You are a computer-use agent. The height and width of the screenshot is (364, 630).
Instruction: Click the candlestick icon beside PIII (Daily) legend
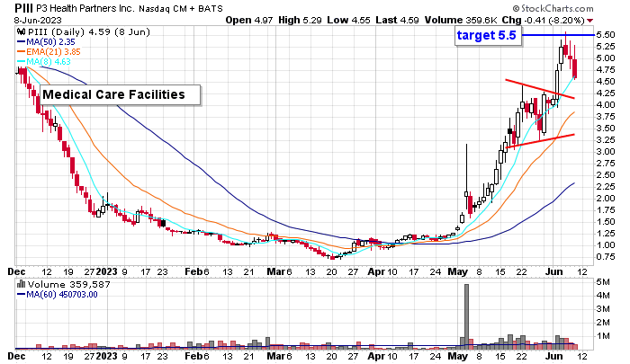click(x=22, y=31)
